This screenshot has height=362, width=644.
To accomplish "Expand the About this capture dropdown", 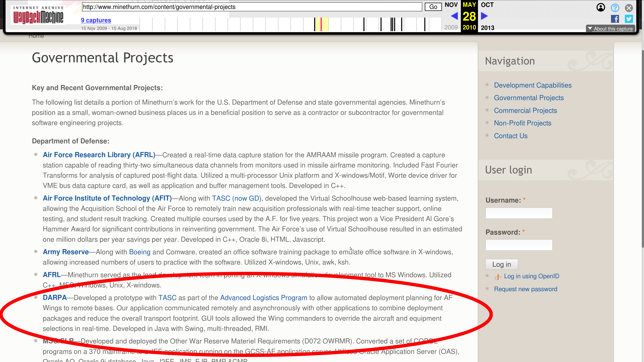I will 610,29.
